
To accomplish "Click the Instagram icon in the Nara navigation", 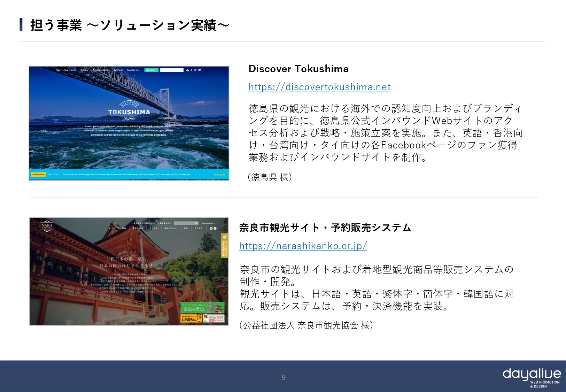I will click(211, 228).
